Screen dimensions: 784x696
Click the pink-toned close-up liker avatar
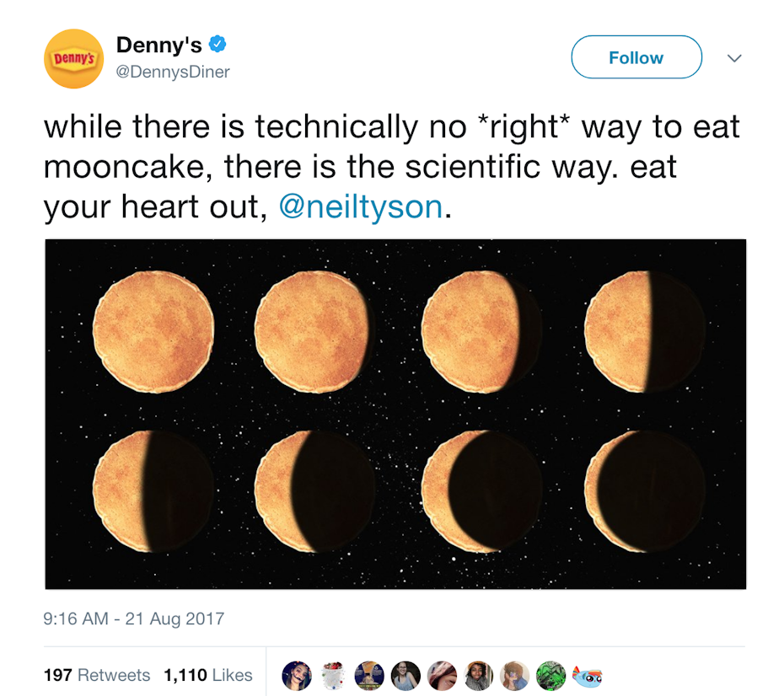click(443, 675)
